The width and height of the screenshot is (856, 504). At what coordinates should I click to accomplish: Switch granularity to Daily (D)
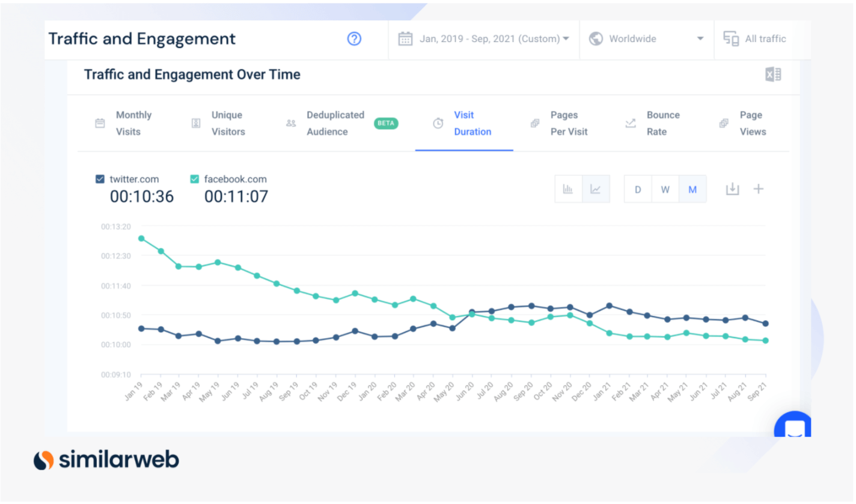point(638,189)
